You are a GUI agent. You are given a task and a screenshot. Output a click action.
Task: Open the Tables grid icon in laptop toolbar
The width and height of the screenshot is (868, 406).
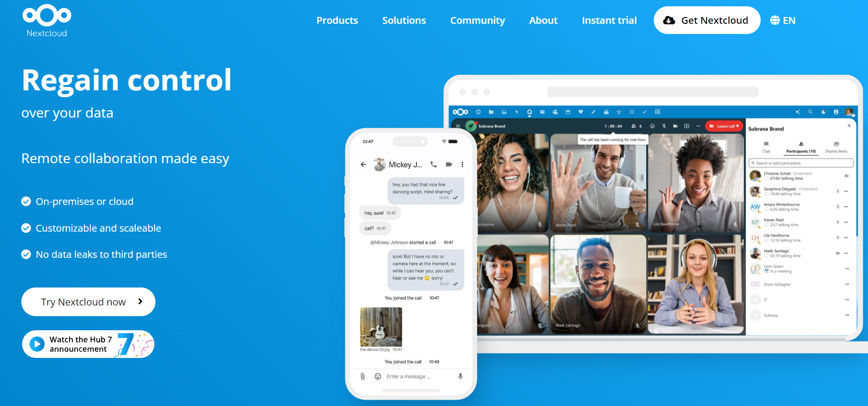(657, 112)
